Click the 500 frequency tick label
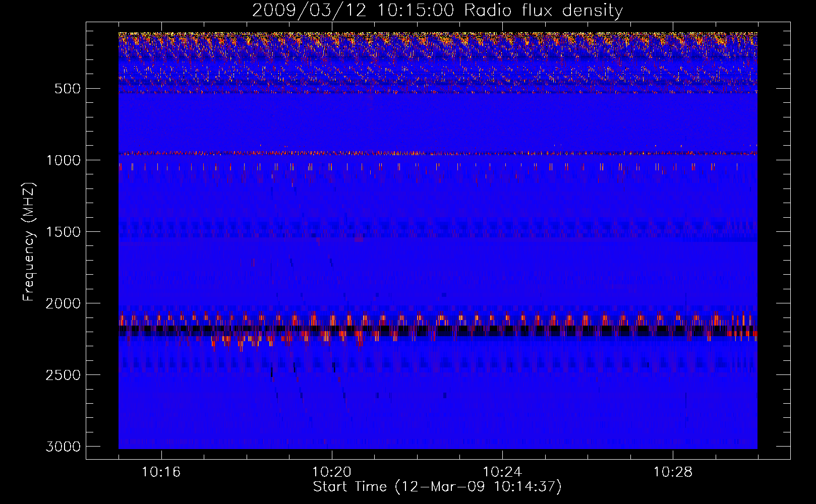The height and width of the screenshot is (504, 816). 68,89
